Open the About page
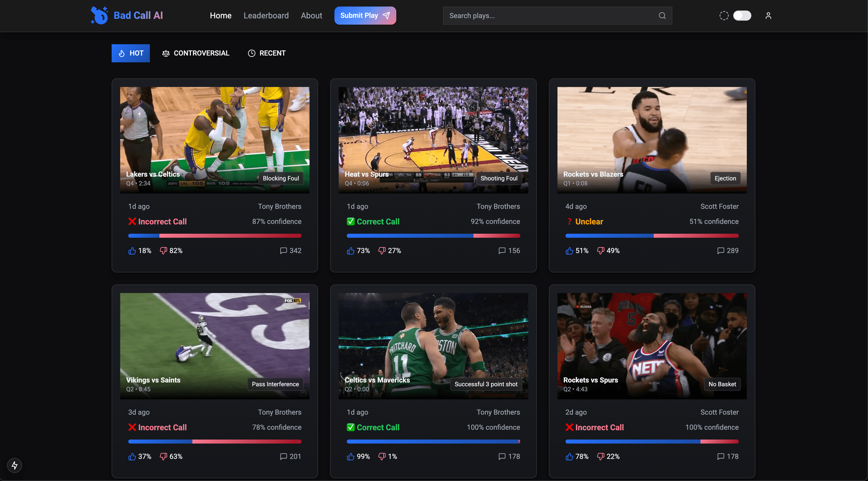The width and height of the screenshot is (868, 481). pos(311,16)
